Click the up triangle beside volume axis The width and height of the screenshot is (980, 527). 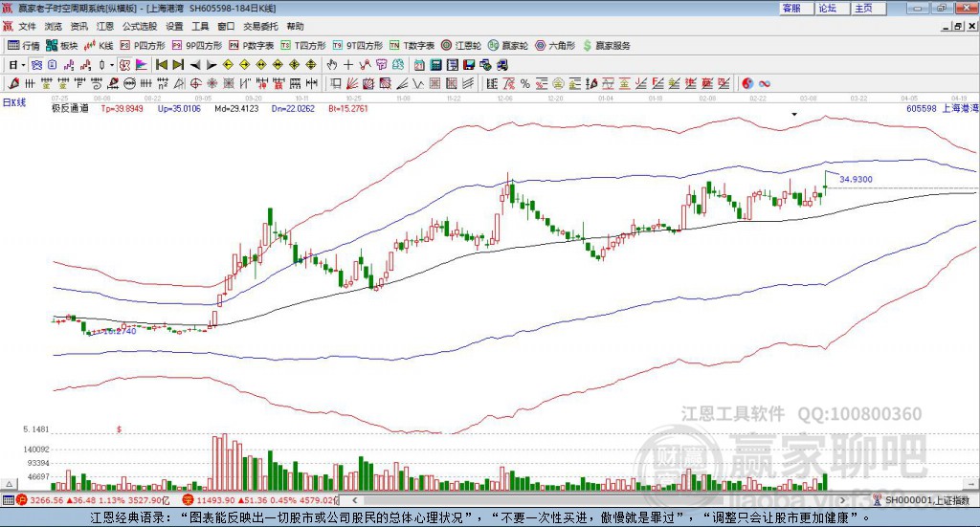point(9,484)
